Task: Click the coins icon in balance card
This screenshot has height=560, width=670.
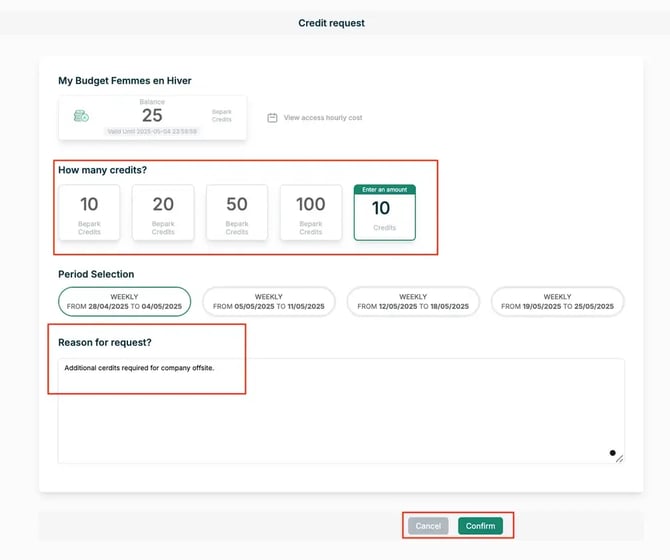Action: (x=81, y=116)
